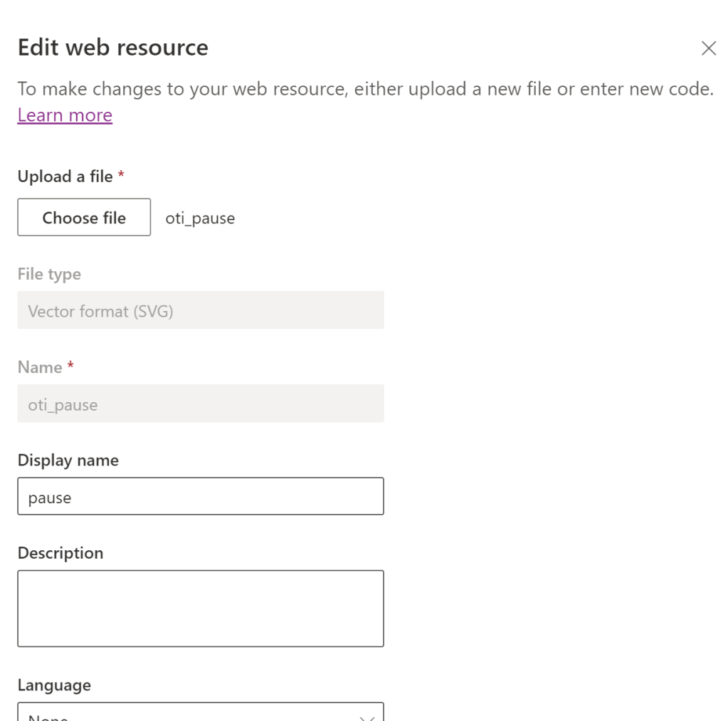
Task: Open the Language dropdown
Action: pyautogui.click(x=185, y=713)
